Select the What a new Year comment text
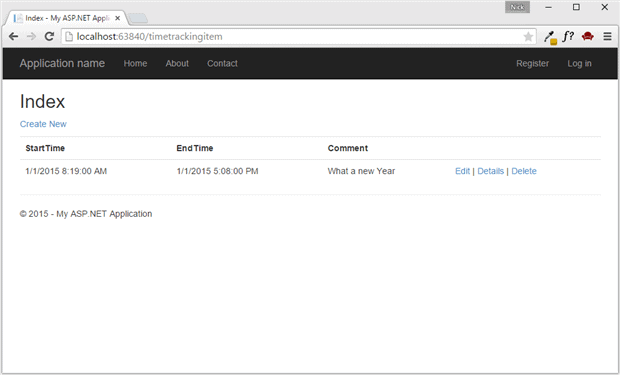Image resolution: width=620 pixels, height=375 pixels. (x=361, y=171)
